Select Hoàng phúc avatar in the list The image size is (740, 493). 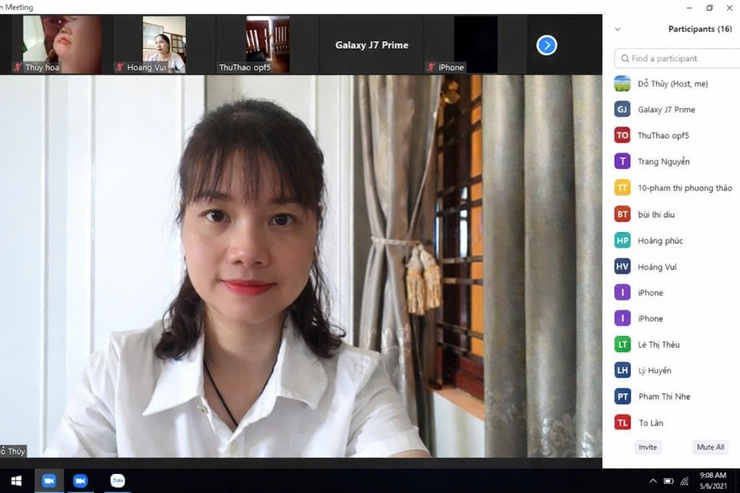click(x=622, y=240)
